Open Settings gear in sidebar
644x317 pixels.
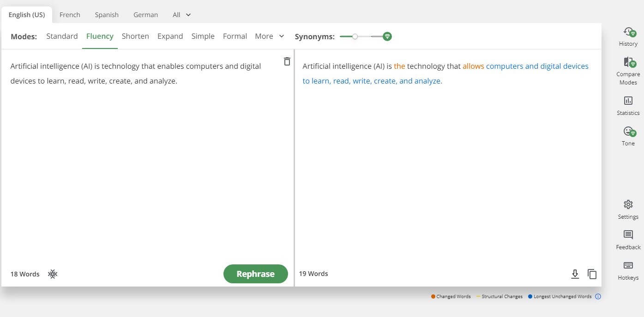(x=628, y=204)
